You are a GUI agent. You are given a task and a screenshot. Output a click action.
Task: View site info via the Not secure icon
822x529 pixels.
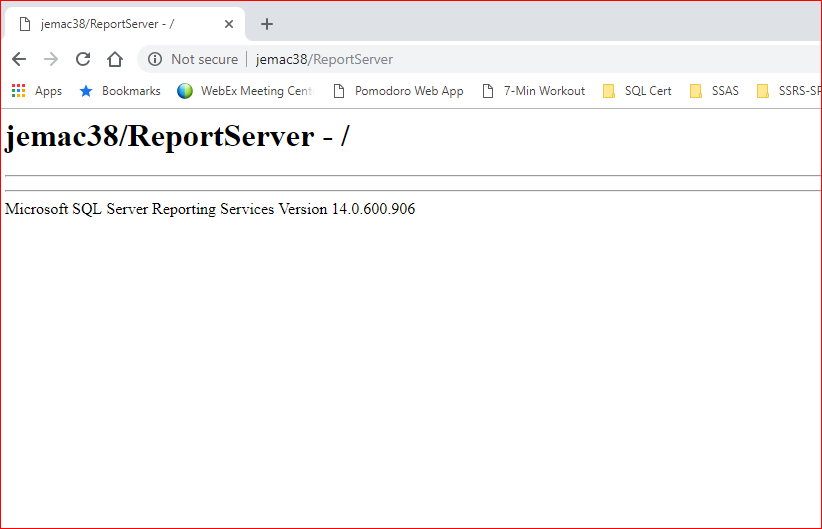pyautogui.click(x=155, y=59)
